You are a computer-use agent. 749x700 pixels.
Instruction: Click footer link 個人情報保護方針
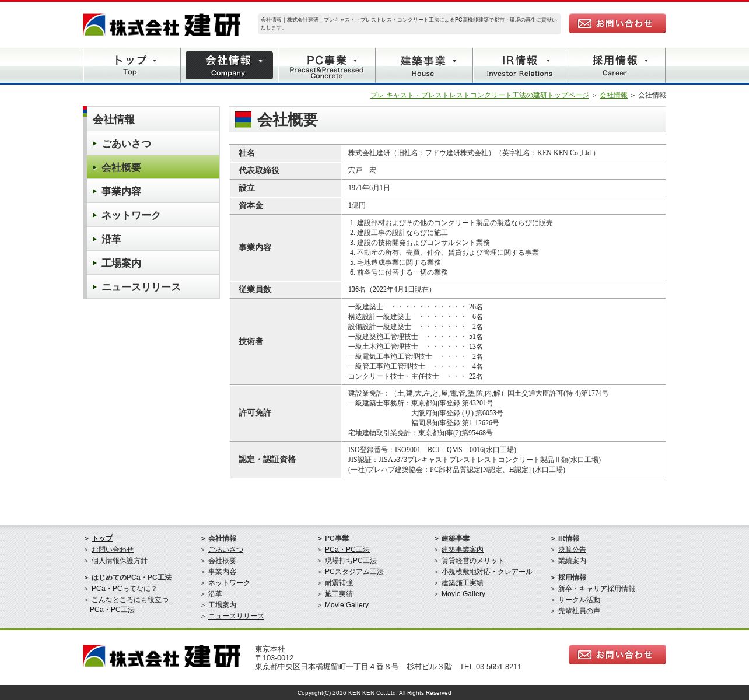[120, 561]
